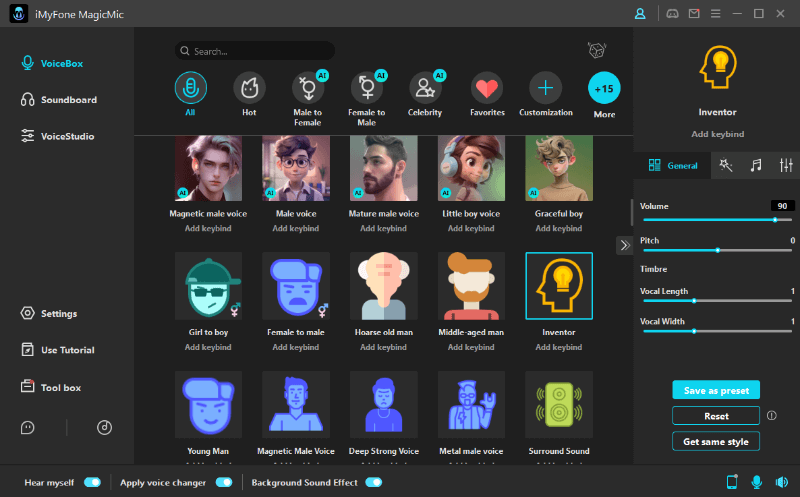The image size is (800, 497).
Task: Click the Reset button
Action: (716, 416)
